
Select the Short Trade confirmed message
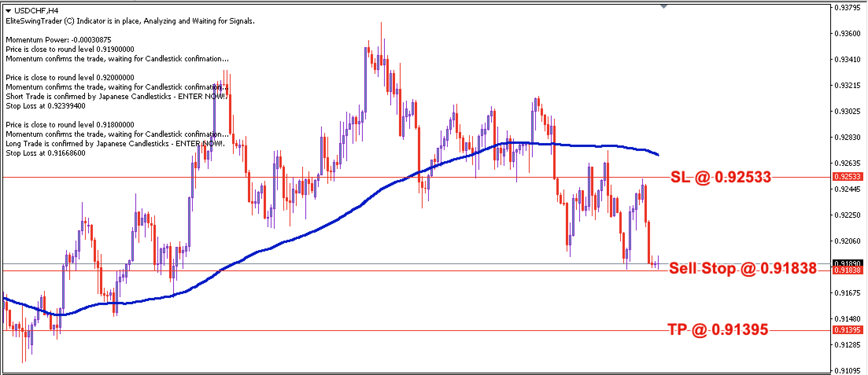tap(116, 97)
